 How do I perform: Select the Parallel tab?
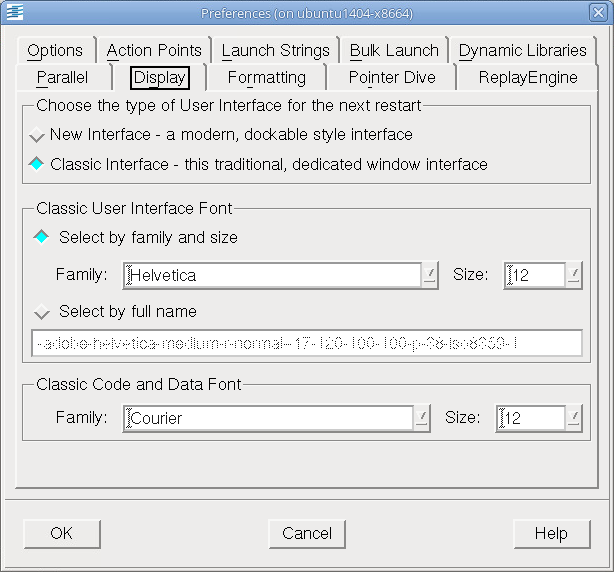(x=62, y=78)
